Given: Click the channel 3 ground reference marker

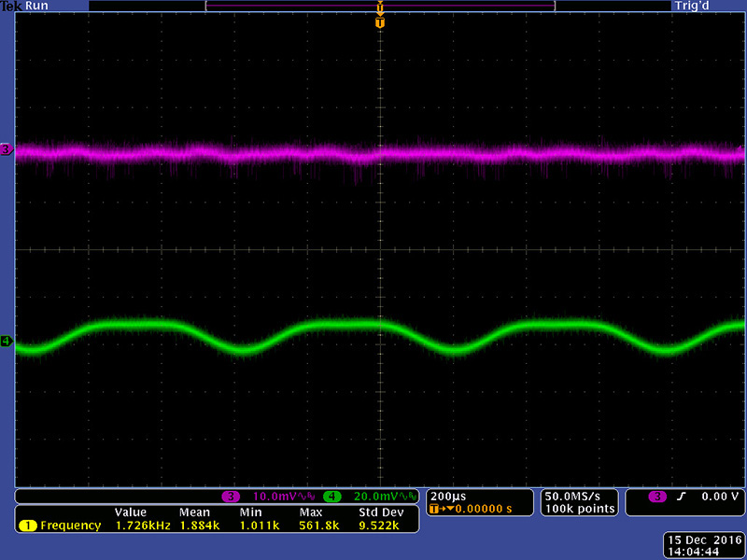Looking at the screenshot, I should tap(6, 149).
